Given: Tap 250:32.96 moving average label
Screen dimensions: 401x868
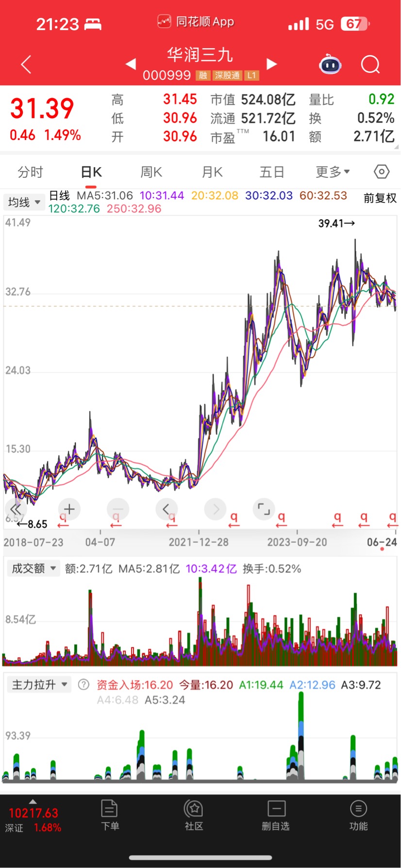Looking at the screenshot, I should 134,208.
